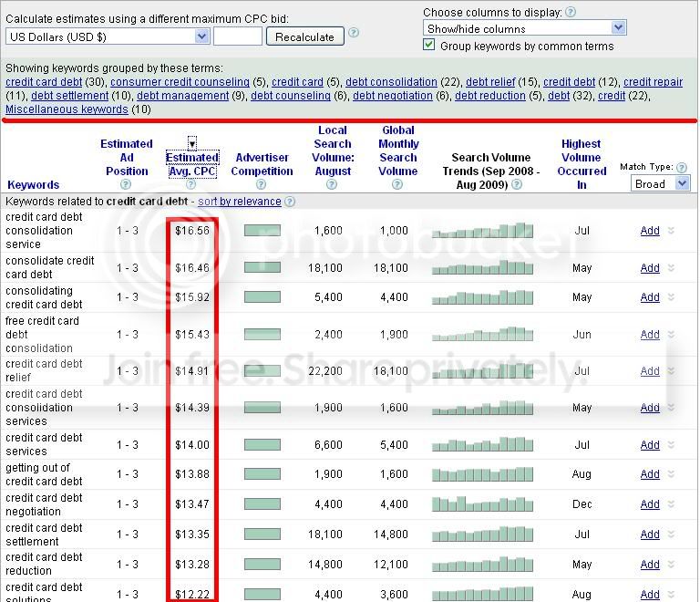This screenshot has height=602, width=700.
Task: Click help icon beside Choose columns to display
Action: [570, 12]
